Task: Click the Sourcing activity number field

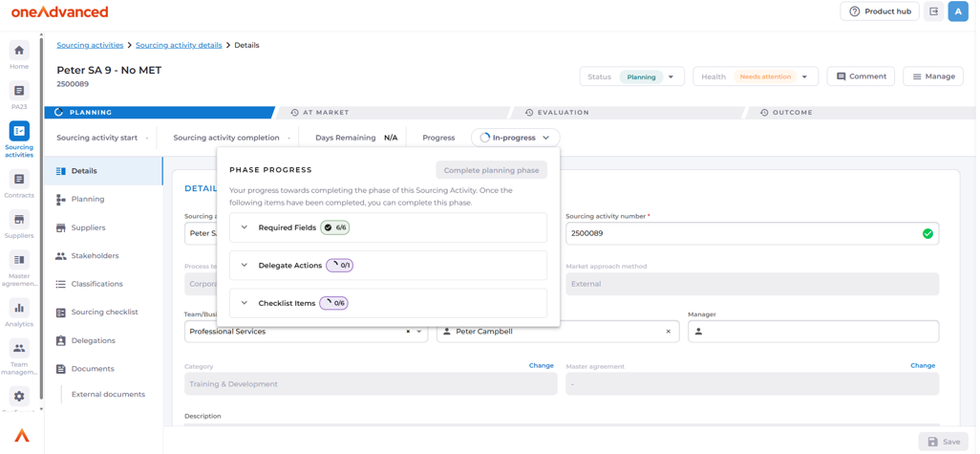Action: click(x=753, y=233)
